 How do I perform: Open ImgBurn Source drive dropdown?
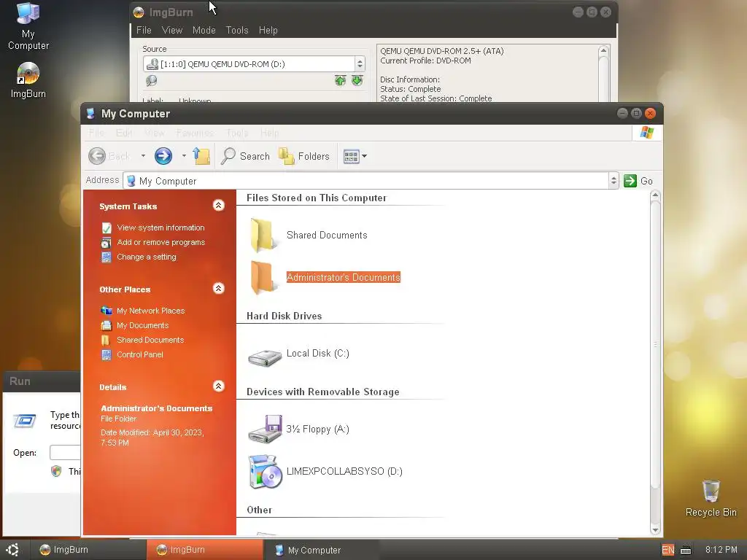[x=360, y=64]
